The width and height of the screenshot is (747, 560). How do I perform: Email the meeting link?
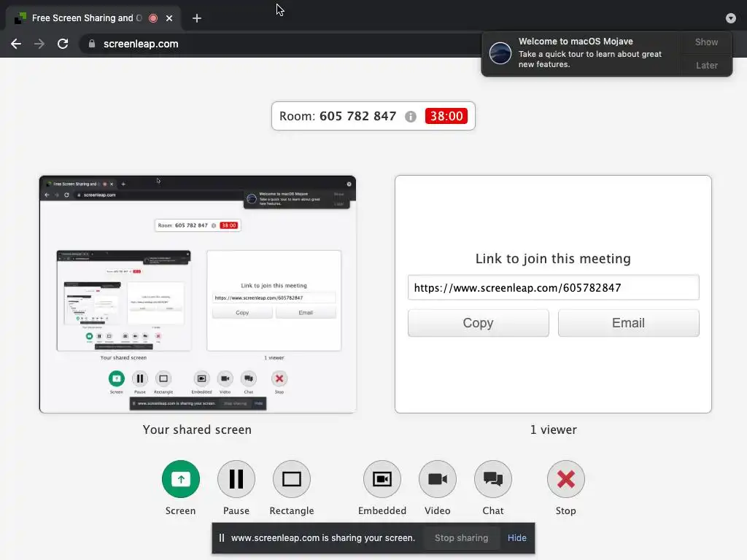628,323
